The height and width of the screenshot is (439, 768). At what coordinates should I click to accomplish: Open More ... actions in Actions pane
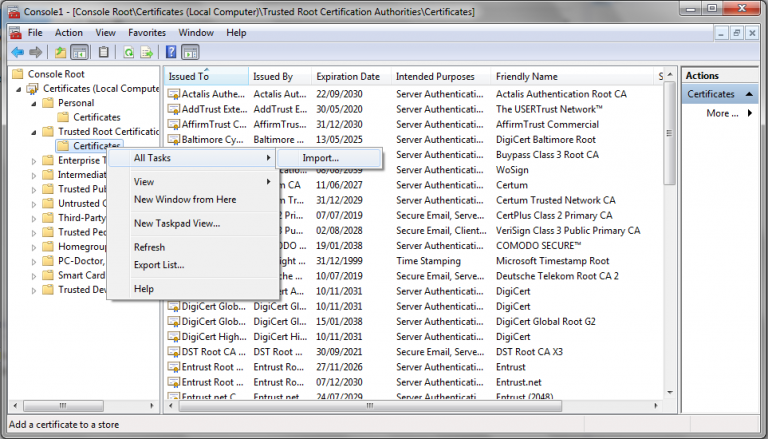tap(722, 113)
